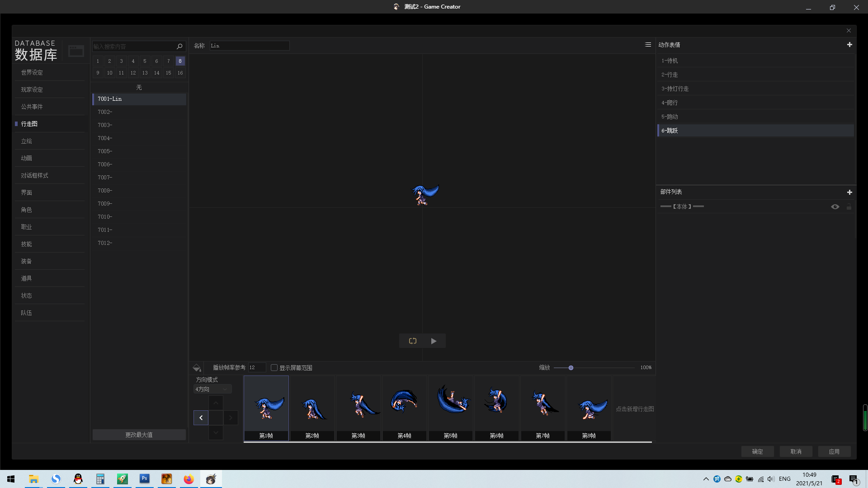Cancel with the 取消 button
The width and height of the screenshot is (868, 488).
point(796,452)
